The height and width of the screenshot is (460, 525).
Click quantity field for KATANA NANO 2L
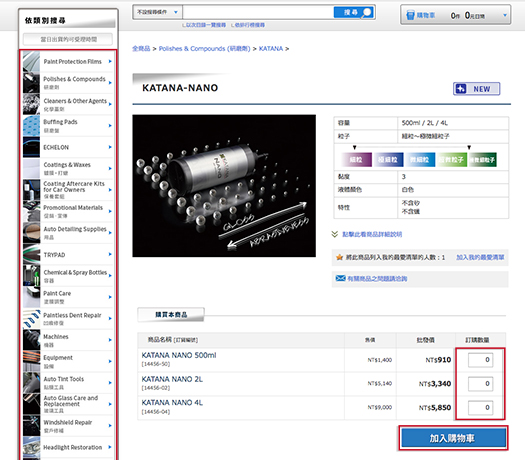pyautogui.click(x=480, y=384)
